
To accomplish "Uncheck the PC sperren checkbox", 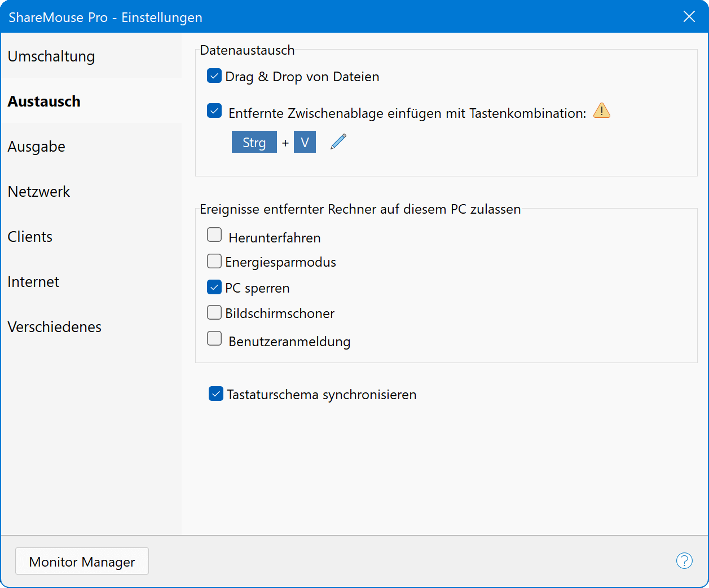I will click(x=214, y=287).
